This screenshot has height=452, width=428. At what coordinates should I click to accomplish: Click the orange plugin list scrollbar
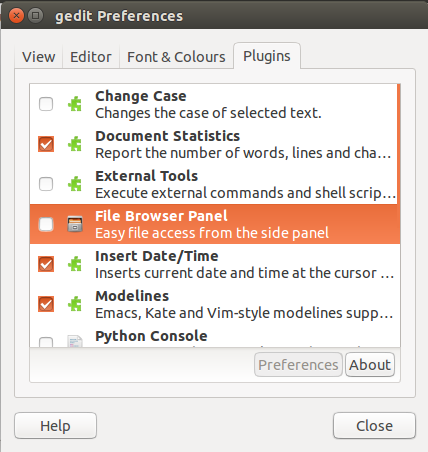(399, 144)
